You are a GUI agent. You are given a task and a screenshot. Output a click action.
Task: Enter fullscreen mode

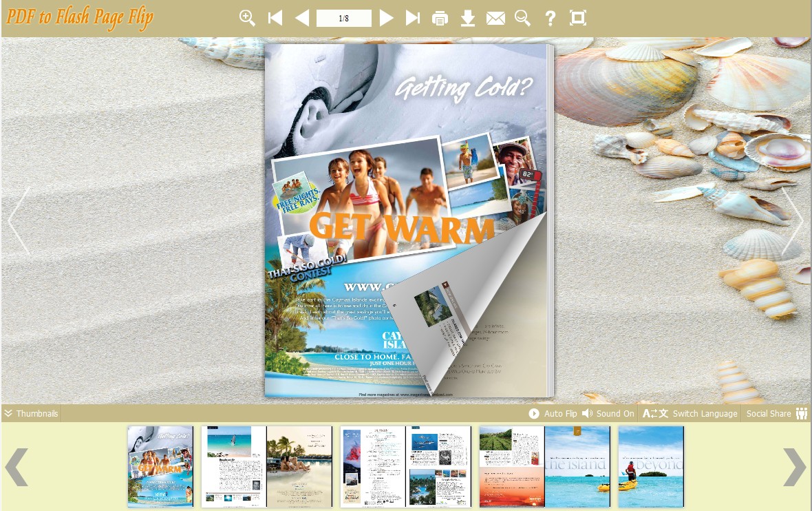click(x=578, y=18)
